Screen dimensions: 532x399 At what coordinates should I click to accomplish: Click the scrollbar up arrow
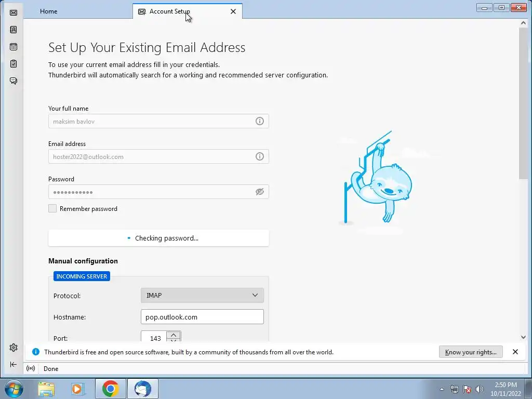[523, 23]
